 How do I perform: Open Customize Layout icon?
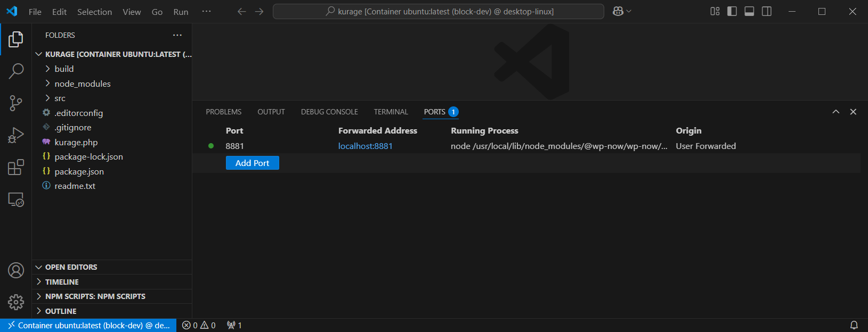pyautogui.click(x=715, y=11)
